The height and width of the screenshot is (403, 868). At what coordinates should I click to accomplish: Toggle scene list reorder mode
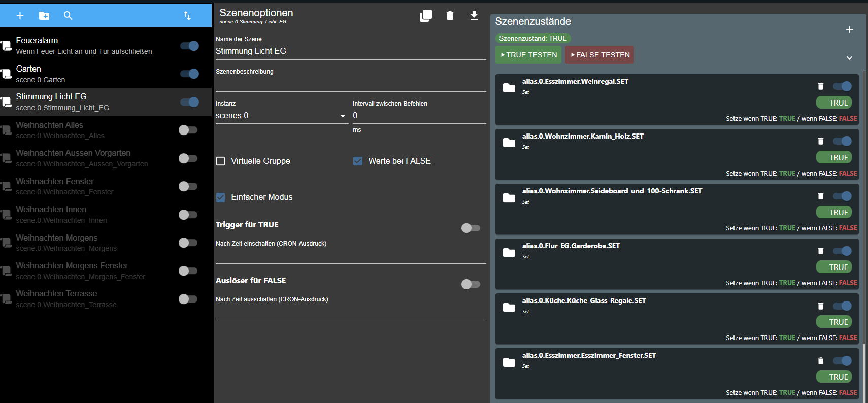187,16
